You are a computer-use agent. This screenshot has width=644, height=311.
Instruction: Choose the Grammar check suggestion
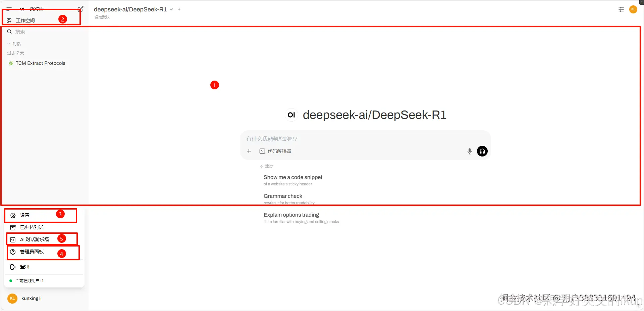[x=289, y=199]
